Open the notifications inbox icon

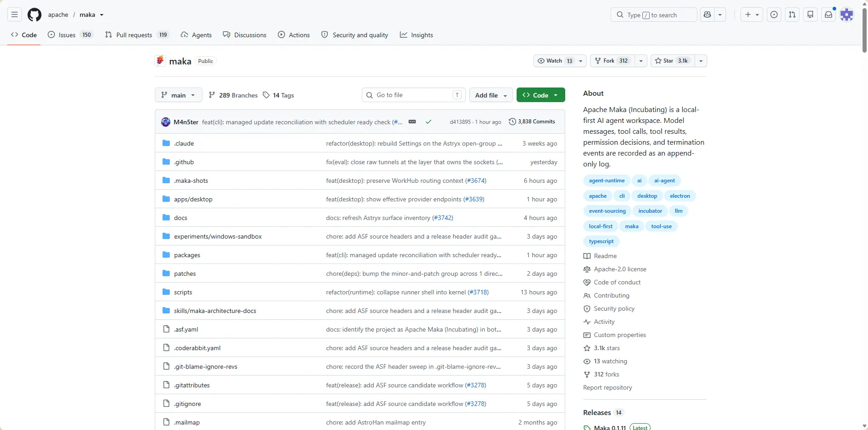click(829, 15)
